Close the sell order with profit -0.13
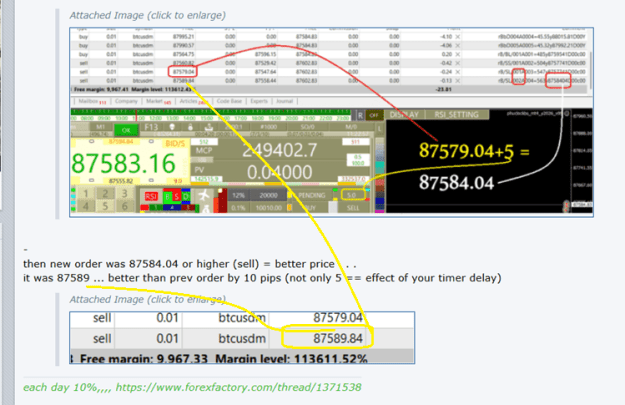 pos(458,81)
